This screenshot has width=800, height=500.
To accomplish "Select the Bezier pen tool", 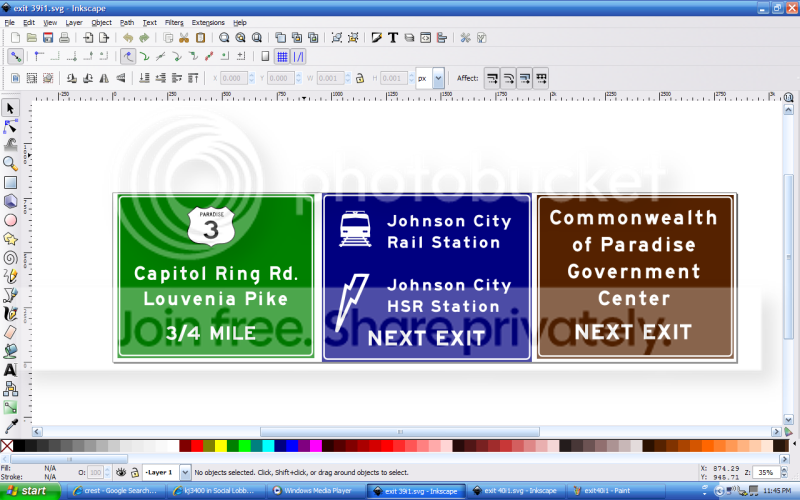I will 10,295.
